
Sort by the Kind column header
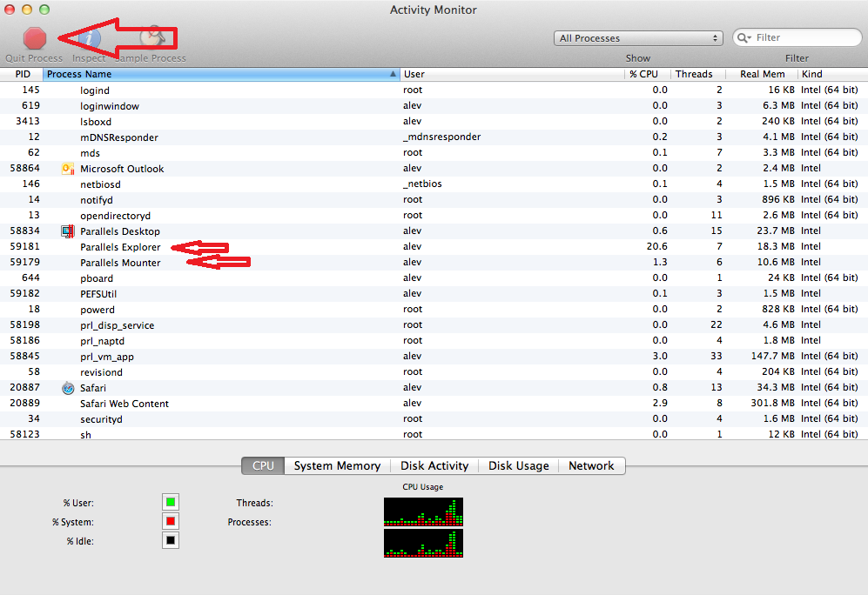pyautogui.click(x=832, y=74)
